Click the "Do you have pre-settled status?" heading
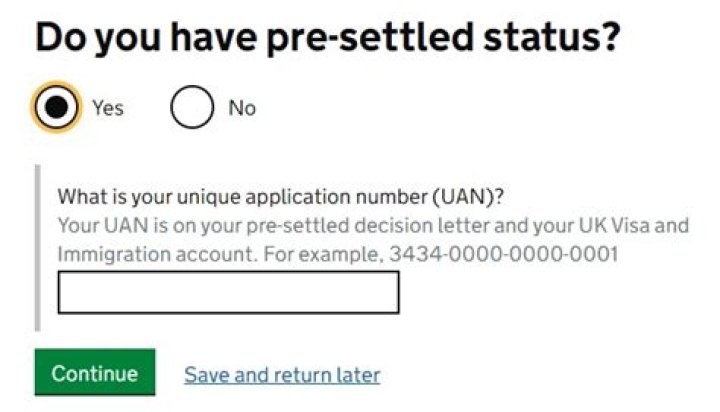This screenshot has width=720, height=412. click(x=328, y=37)
